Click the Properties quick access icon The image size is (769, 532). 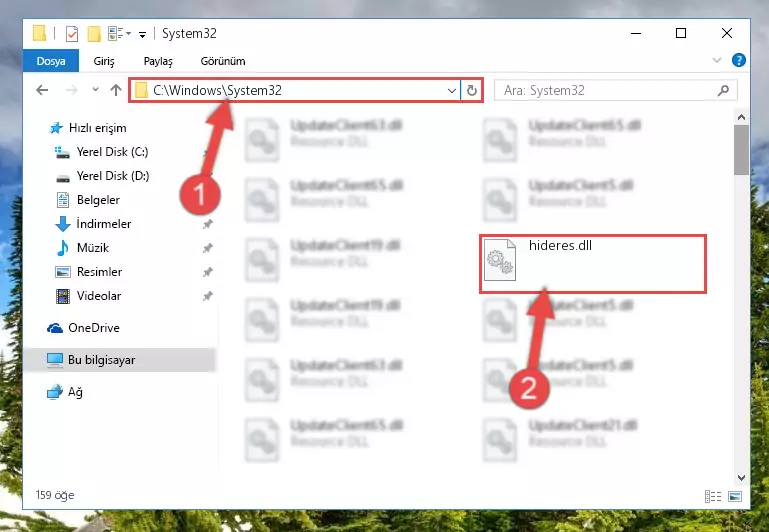click(72, 34)
